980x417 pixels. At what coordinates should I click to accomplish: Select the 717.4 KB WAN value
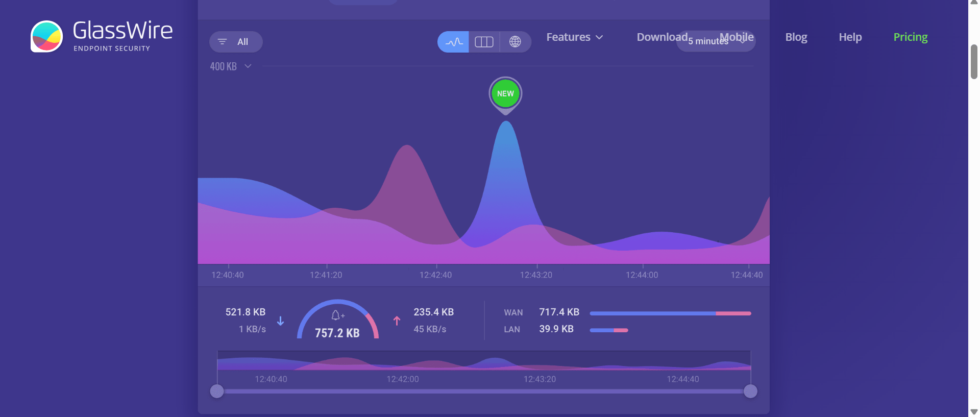tap(559, 312)
